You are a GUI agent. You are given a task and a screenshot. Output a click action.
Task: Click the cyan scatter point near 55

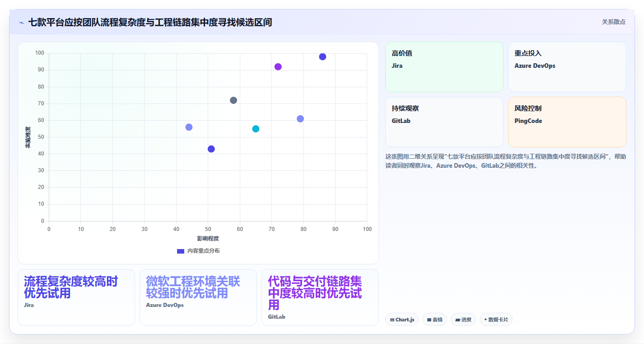[256, 129]
